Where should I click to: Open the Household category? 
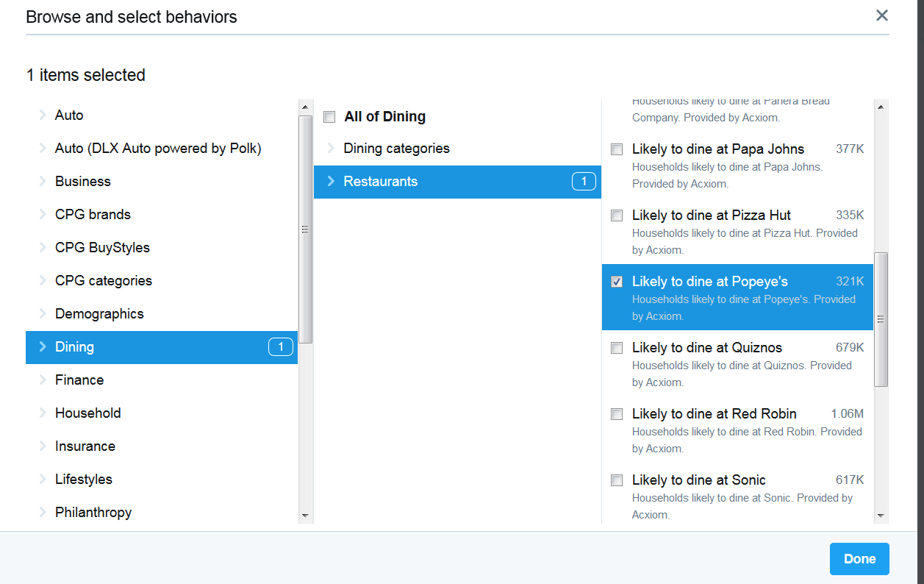(87, 413)
